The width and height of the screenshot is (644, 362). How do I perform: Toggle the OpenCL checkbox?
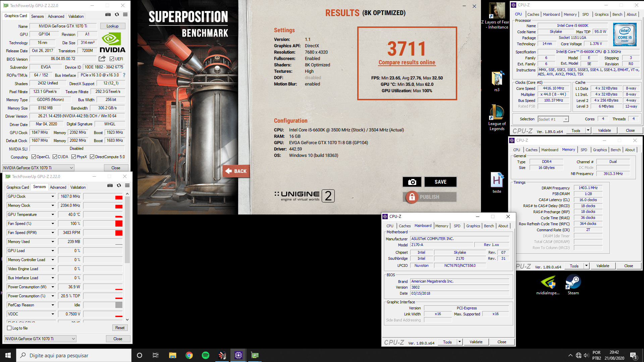click(x=34, y=157)
